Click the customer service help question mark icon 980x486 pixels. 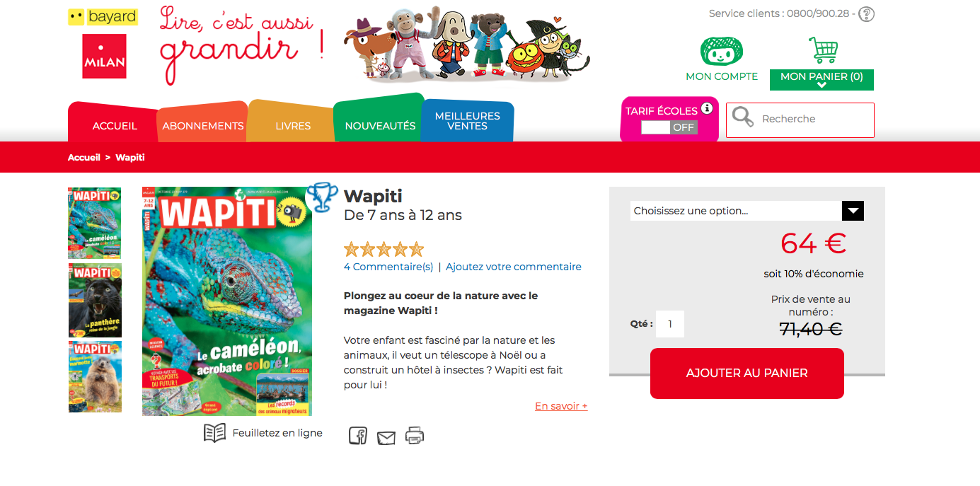pos(866,14)
